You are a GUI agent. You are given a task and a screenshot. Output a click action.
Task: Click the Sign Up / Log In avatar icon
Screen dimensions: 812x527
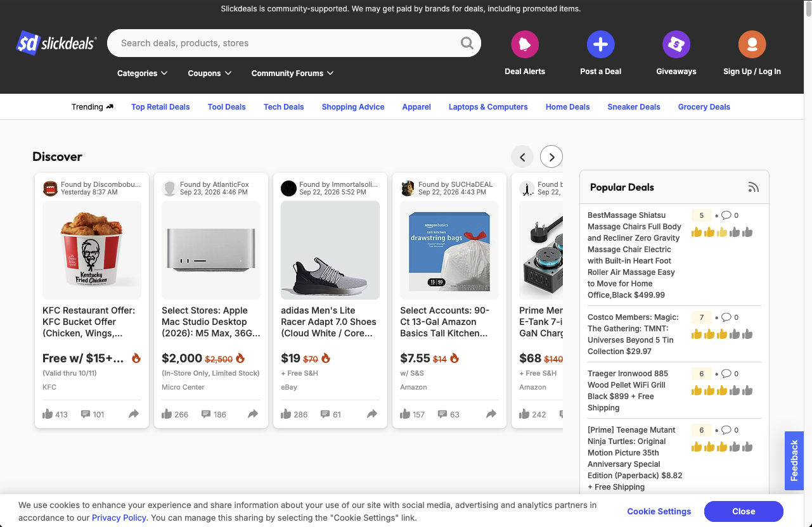pos(752,44)
